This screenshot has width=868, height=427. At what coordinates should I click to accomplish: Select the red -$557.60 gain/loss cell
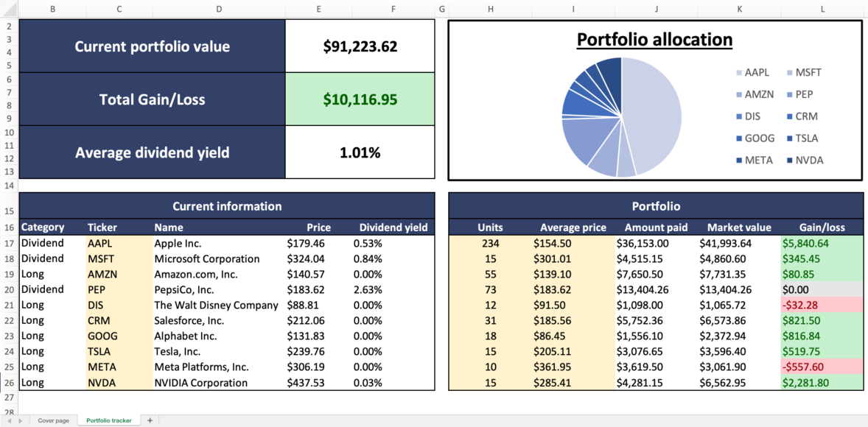pos(821,367)
